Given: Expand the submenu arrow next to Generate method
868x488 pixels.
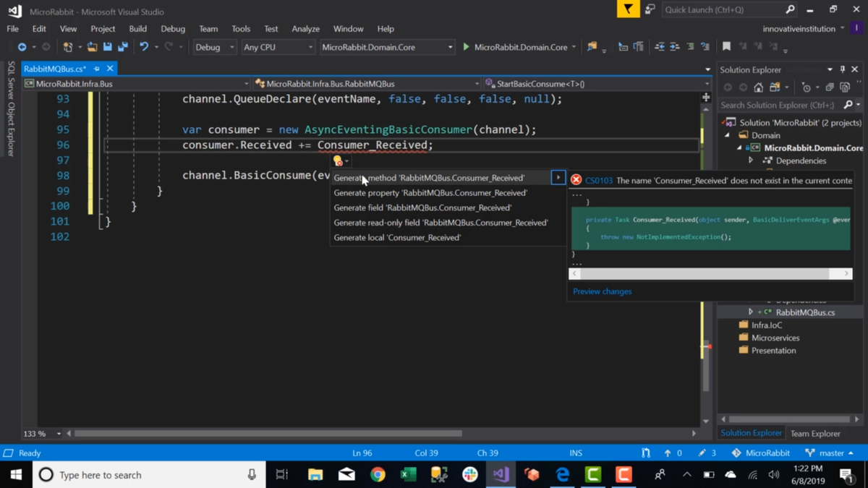Looking at the screenshot, I should pos(558,177).
